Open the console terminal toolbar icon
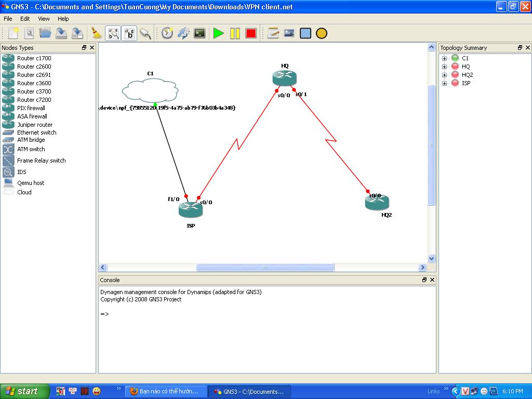This screenshot has height=399, width=532. (199, 33)
